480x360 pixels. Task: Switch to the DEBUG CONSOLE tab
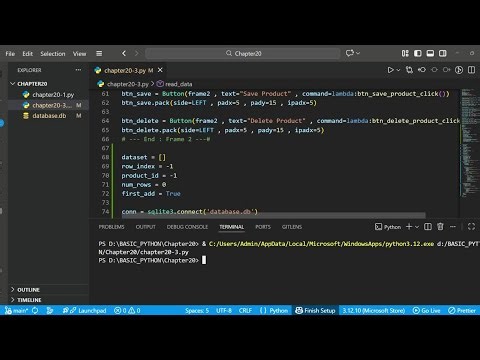(x=187, y=227)
